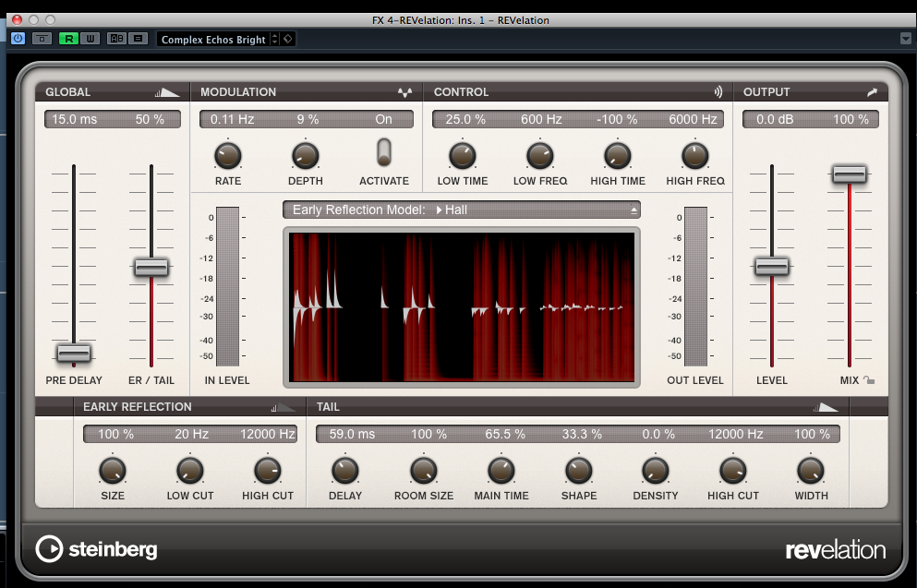Click the toolbar button right of A/B
This screenshot has height=588, width=917.
(139, 39)
